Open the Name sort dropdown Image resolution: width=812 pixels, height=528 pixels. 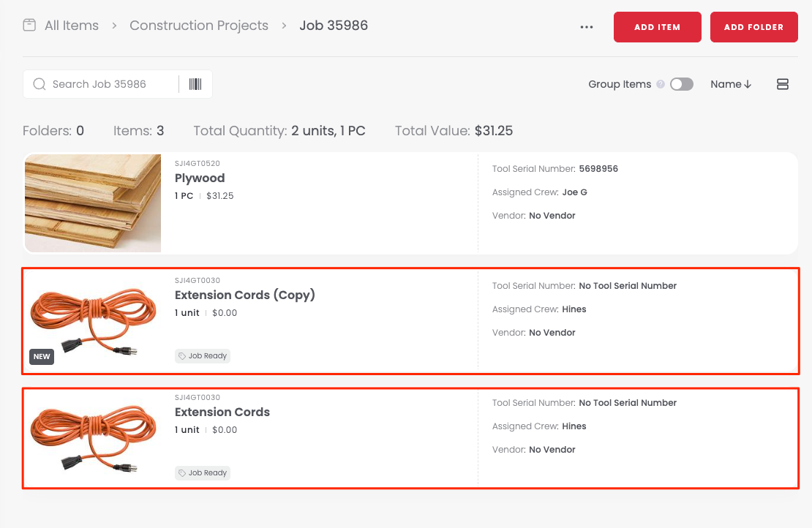point(731,84)
